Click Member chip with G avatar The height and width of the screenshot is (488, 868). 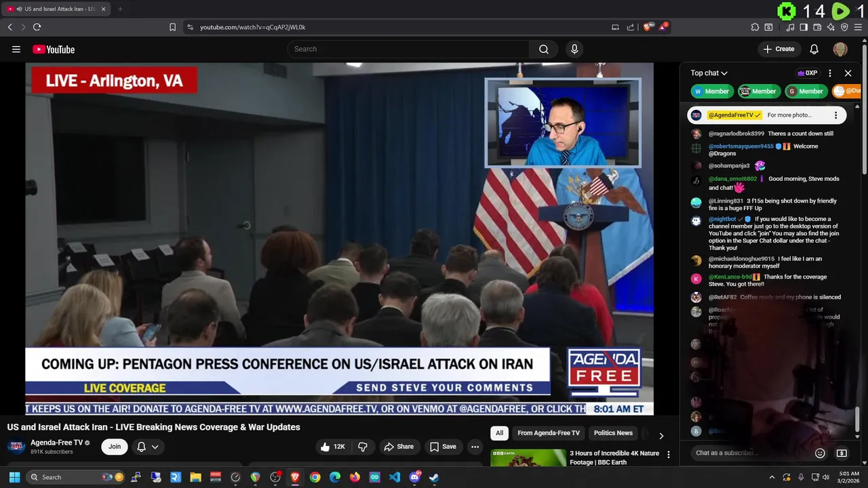coord(806,91)
